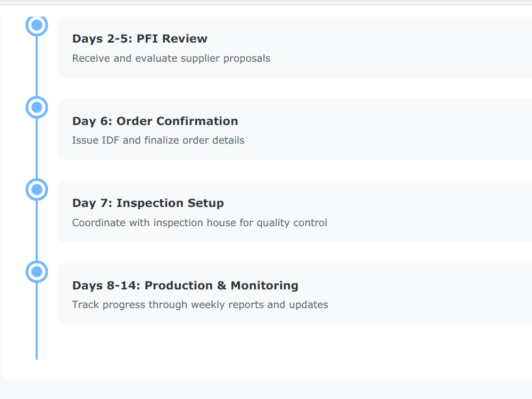The width and height of the screenshot is (532, 399).
Task: Select the 'Days 2-5: PFI Review' heading
Action: pos(140,39)
